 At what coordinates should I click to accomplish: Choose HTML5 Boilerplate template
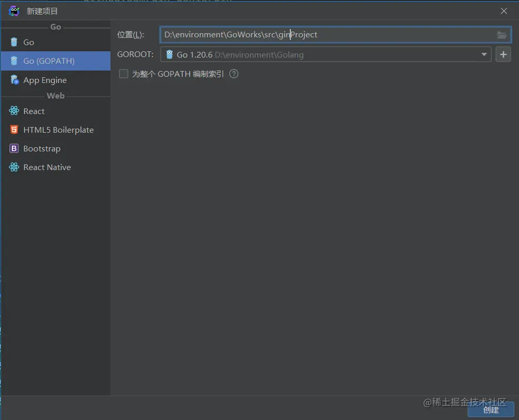pos(55,130)
